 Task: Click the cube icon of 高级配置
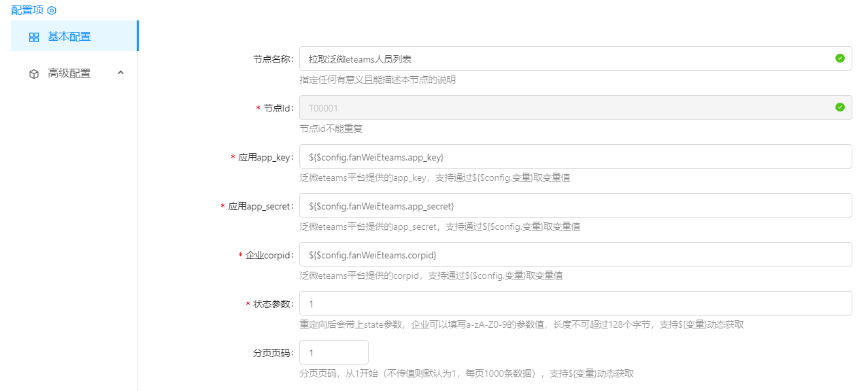(34, 73)
